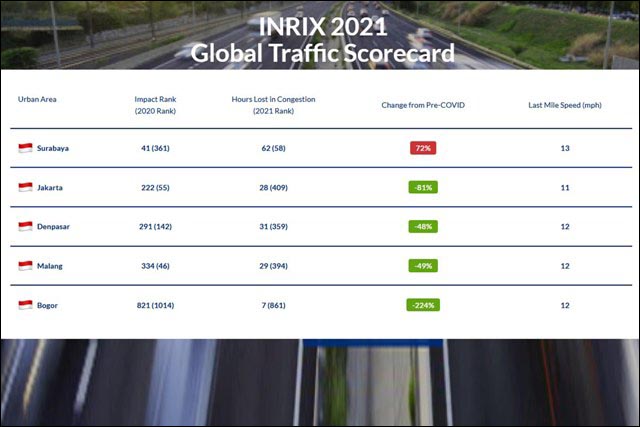Select the Denpasar row flag icon
Viewport: 640px width, 427px height.
pos(25,227)
